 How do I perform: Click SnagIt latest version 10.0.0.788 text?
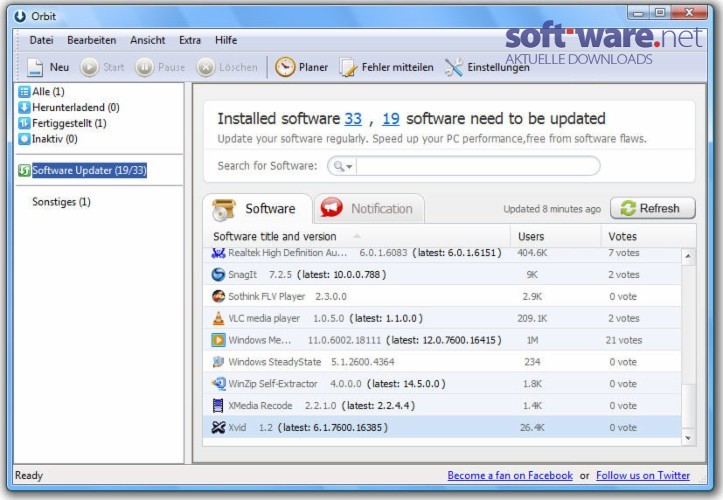342,274
